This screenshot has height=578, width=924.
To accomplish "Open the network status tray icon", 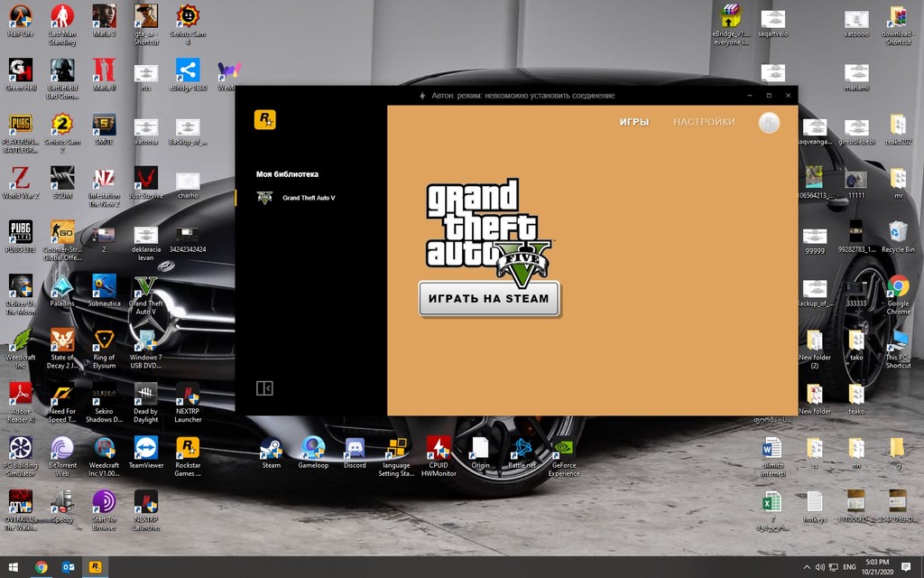I will pyautogui.click(x=833, y=567).
